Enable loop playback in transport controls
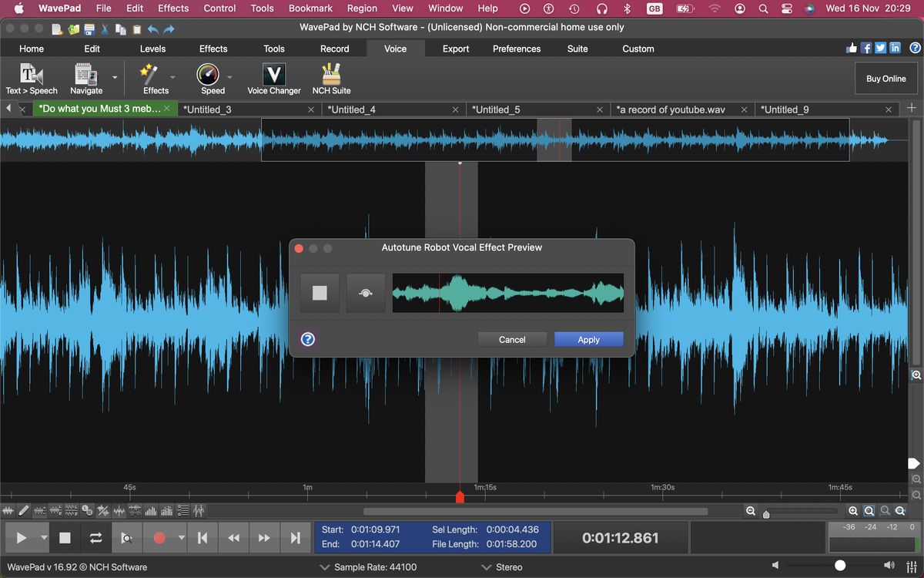This screenshot has height=578, width=924. coord(94,537)
